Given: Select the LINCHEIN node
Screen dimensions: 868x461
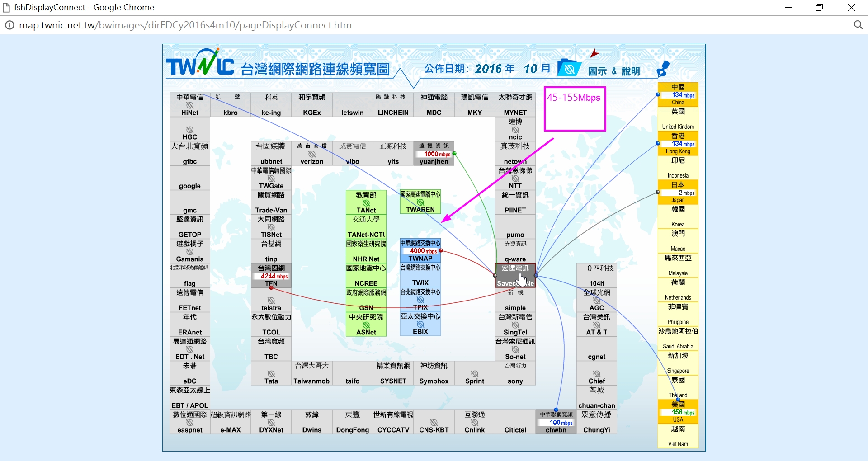Looking at the screenshot, I should (x=393, y=105).
